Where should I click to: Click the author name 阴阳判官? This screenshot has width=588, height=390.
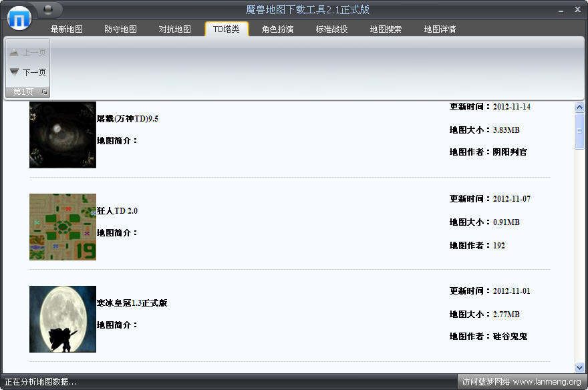click(510, 152)
